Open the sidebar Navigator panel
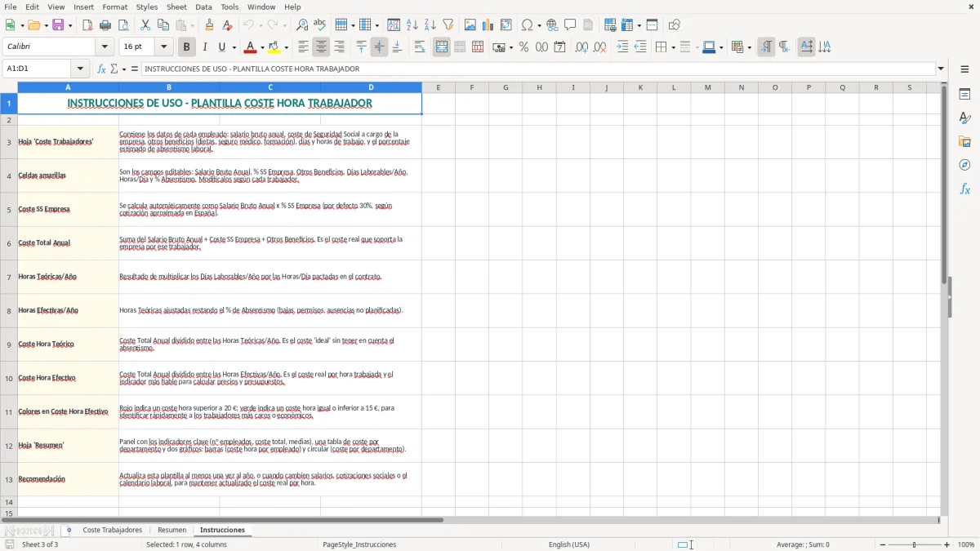 pyautogui.click(x=964, y=165)
